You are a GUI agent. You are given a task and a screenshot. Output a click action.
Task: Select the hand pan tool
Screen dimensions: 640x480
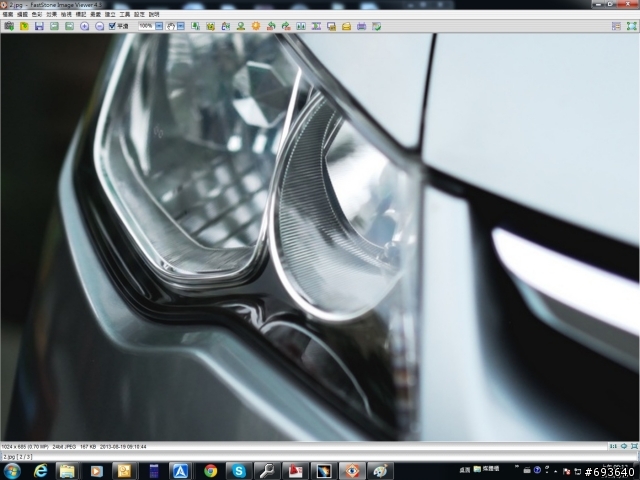(x=173, y=25)
